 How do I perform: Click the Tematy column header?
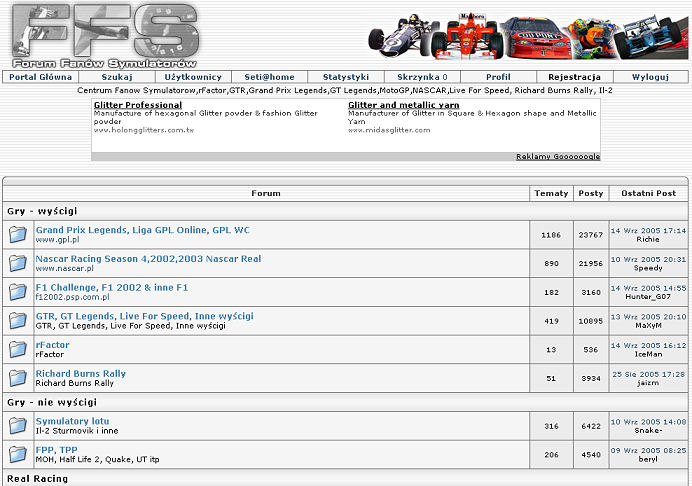point(551,193)
